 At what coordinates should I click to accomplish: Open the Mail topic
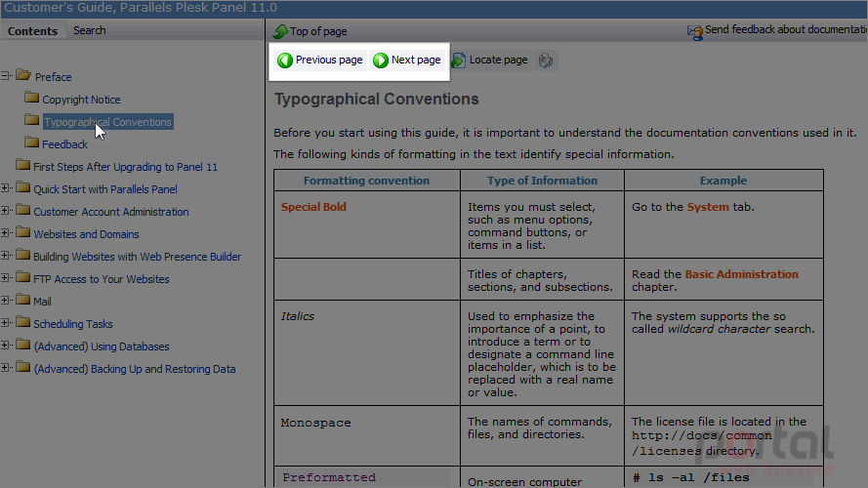(42, 302)
